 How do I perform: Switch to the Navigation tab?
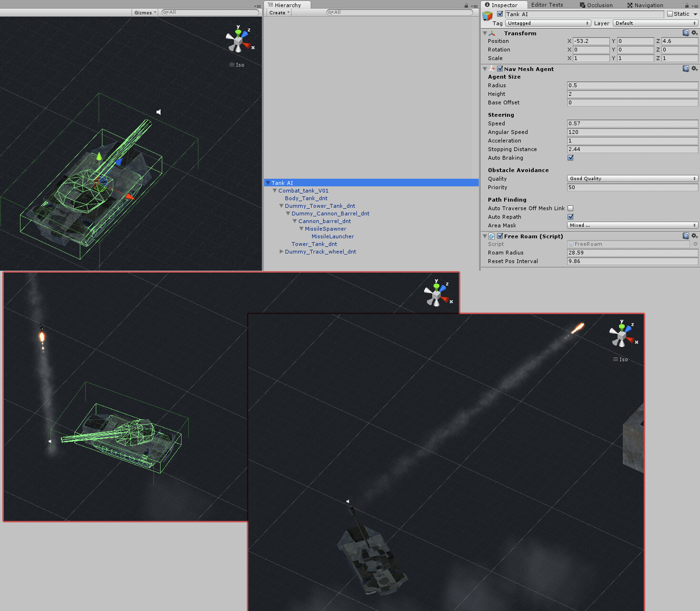click(x=645, y=5)
